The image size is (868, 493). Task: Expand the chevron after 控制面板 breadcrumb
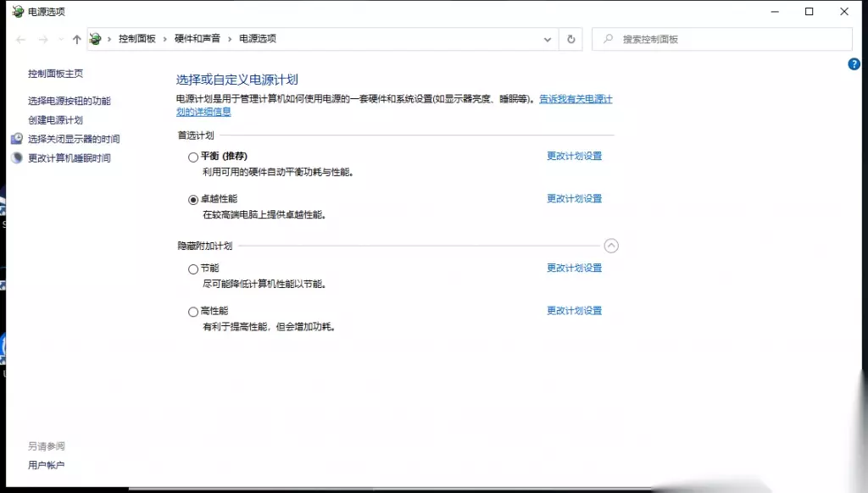pyautogui.click(x=165, y=39)
